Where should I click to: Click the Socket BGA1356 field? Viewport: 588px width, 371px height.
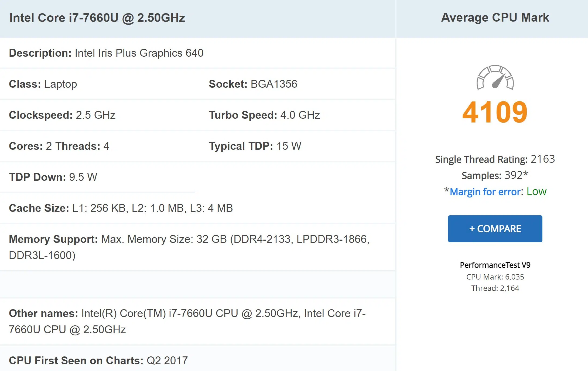click(253, 84)
